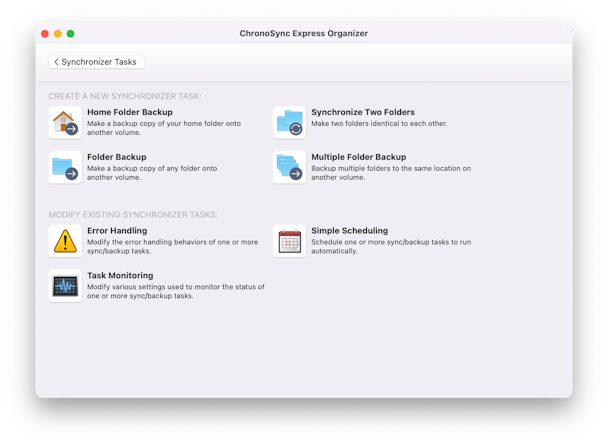Click the Multiple Folder Backup icon
The width and height of the screenshot is (608, 445).
tap(289, 167)
